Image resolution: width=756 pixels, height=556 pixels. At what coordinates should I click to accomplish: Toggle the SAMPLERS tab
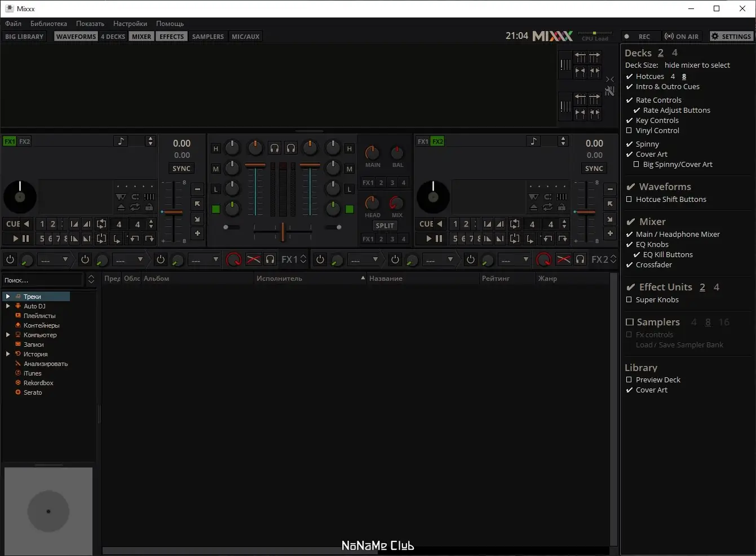coord(208,37)
